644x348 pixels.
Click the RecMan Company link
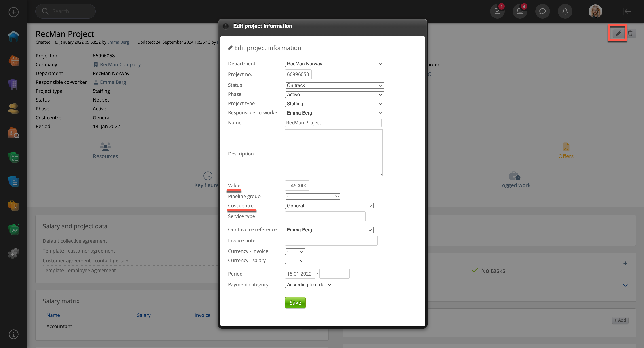point(120,64)
